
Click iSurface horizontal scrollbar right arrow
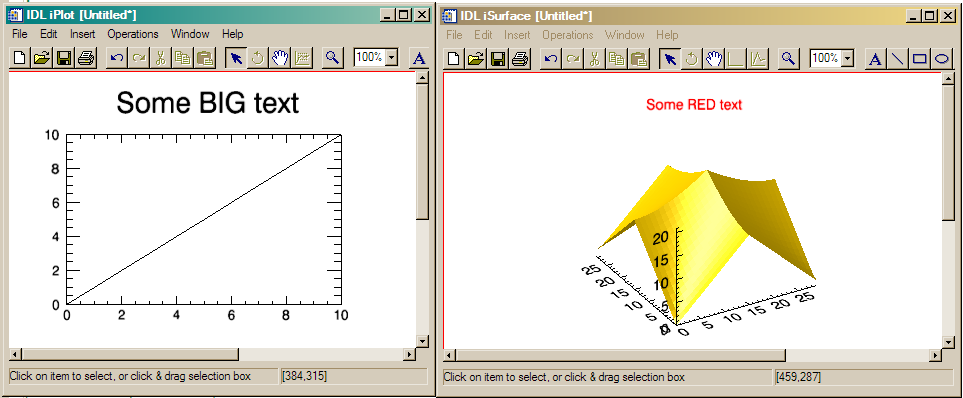(935, 356)
